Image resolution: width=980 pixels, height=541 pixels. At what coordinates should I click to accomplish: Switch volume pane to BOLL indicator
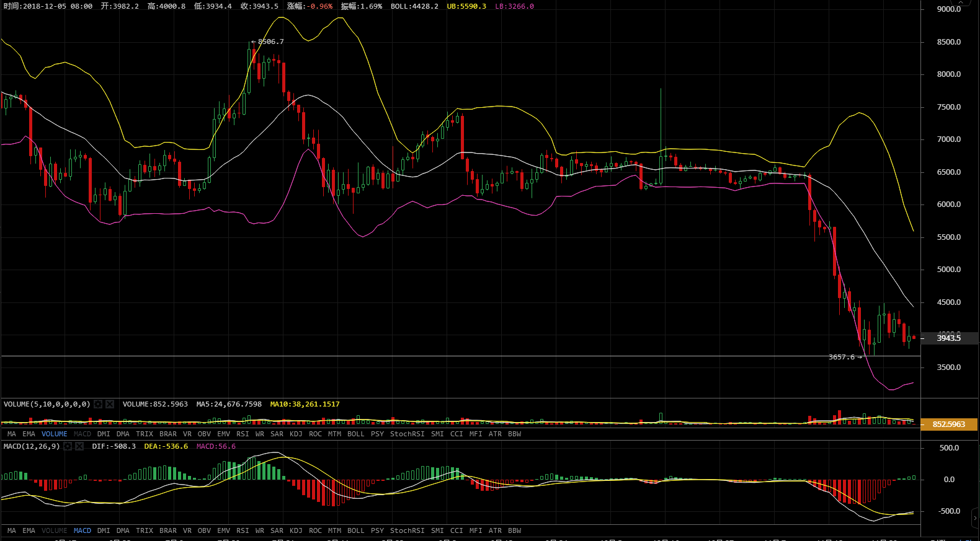tap(356, 434)
